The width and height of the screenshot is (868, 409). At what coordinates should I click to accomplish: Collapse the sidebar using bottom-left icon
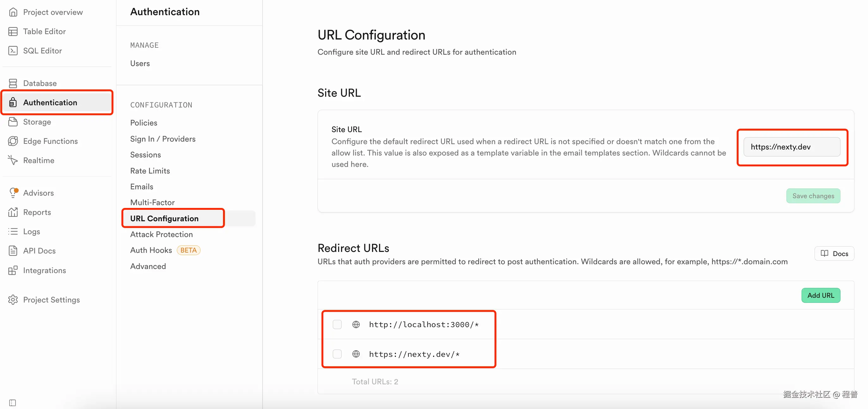click(12, 402)
